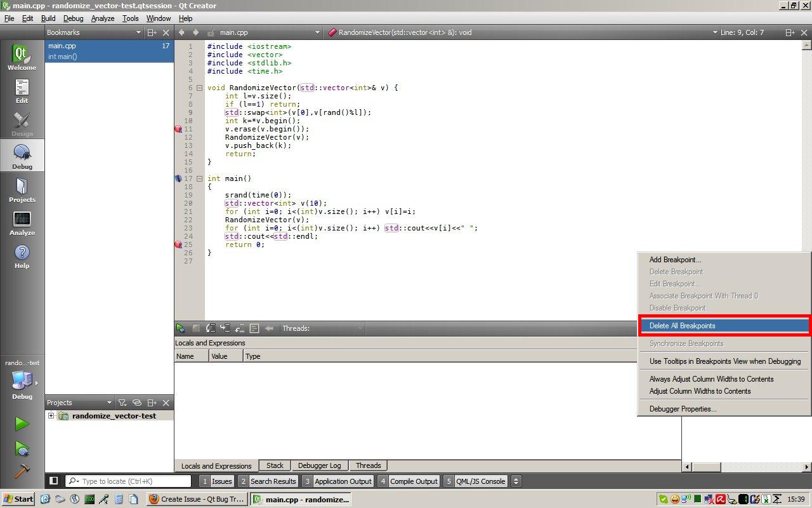The image size is (812, 508).
Task: Open the Issues output pane
Action: (x=216, y=481)
